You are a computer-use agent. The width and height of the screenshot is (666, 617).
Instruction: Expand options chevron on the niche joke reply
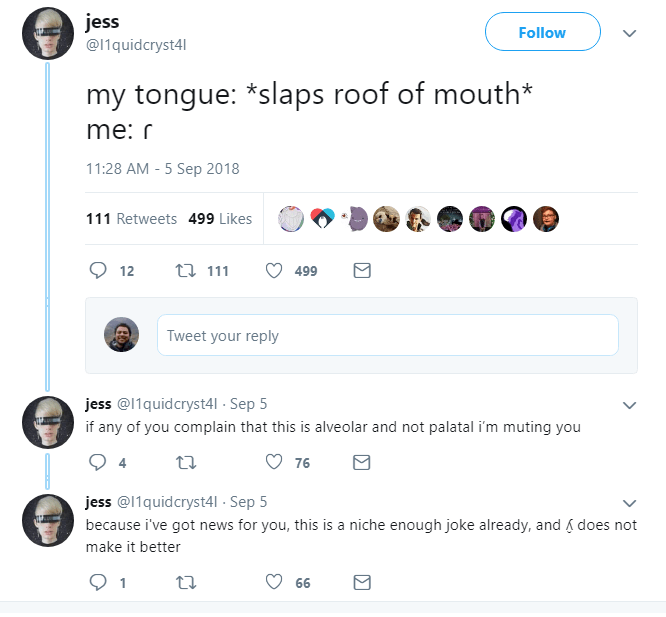pos(629,502)
